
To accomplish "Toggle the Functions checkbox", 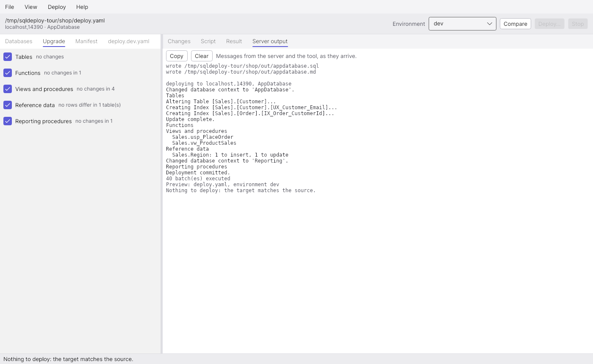I will click(8, 73).
